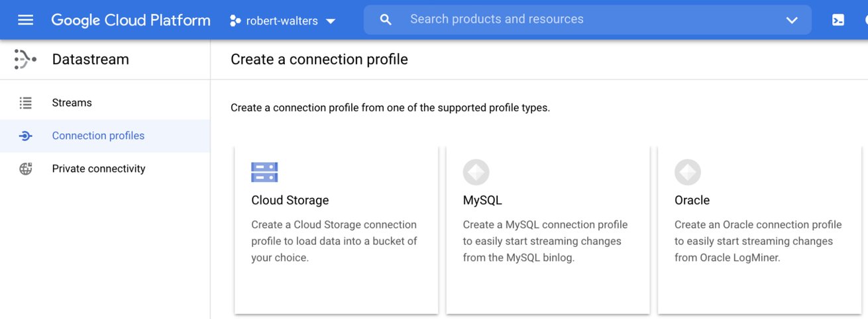868x319 pixels.
Task: Click the Datastream product icon
Action: tap(25, 60)
